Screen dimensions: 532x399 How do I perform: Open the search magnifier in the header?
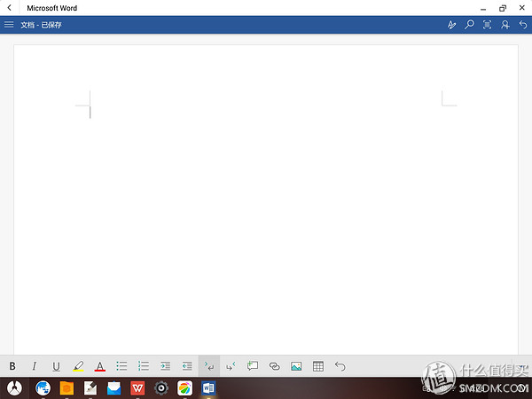click(x=470, y=25)
